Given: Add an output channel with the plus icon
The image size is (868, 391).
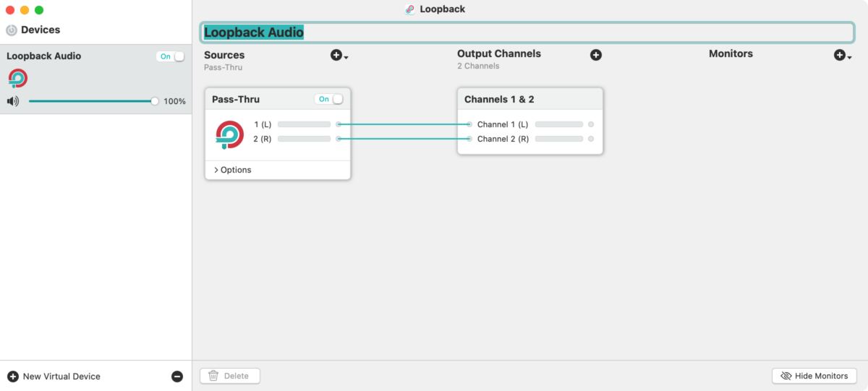Looking at the screenshot, I should coord(596,55).
